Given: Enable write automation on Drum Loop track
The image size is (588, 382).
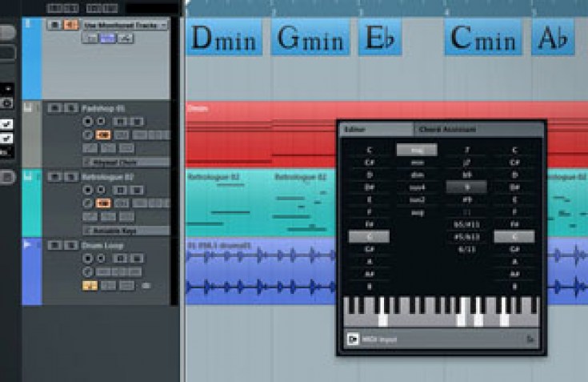Looking at the screenshot, I should [x=137, y=259].
